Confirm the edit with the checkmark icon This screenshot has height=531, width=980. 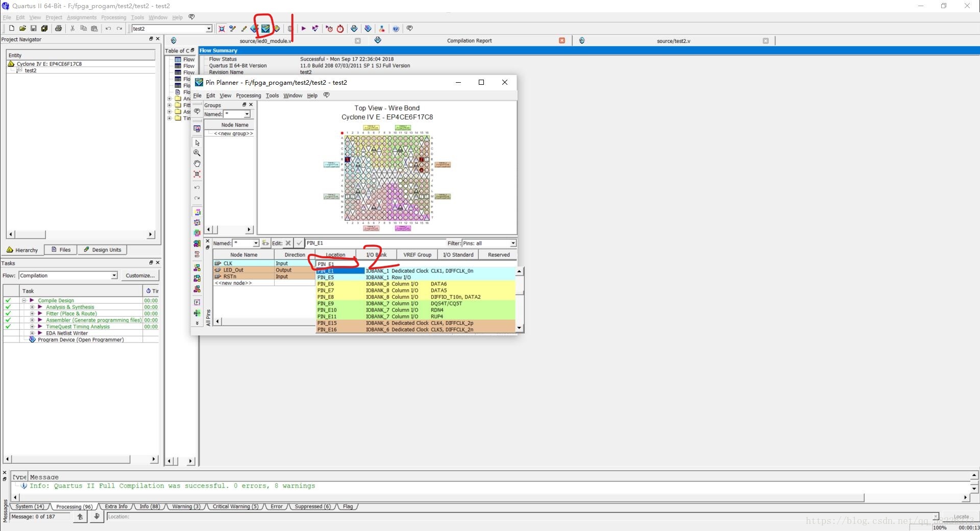coord(299,243)
